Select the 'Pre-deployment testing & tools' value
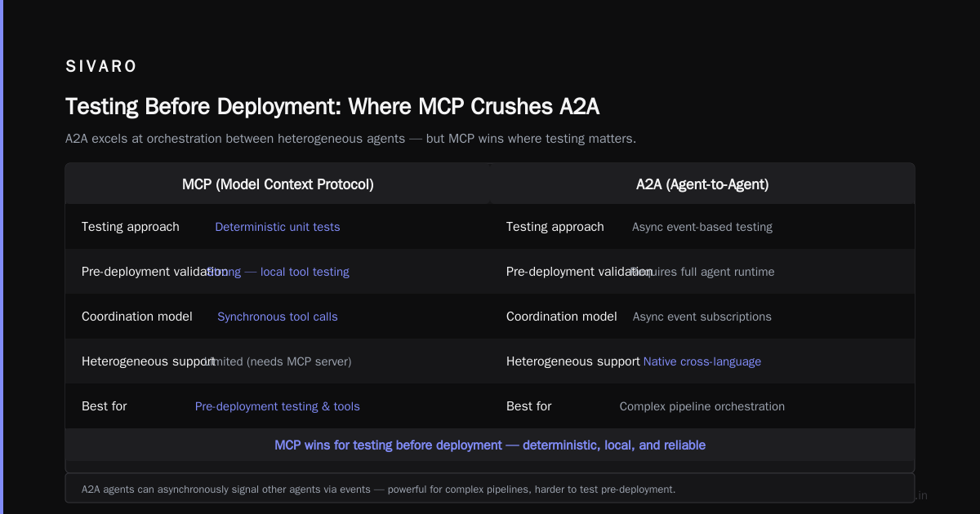 [278, 406]
